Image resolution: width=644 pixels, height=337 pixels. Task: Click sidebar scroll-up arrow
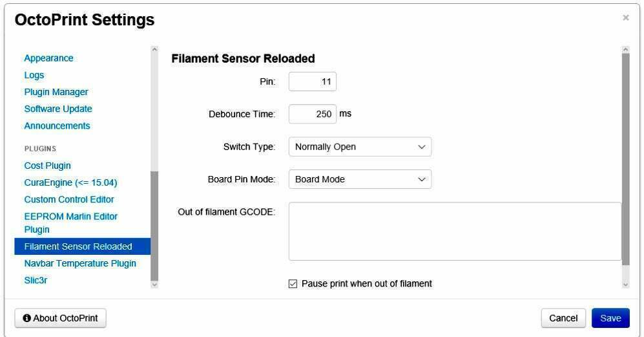pyautogui.click(x=154, y=50)
